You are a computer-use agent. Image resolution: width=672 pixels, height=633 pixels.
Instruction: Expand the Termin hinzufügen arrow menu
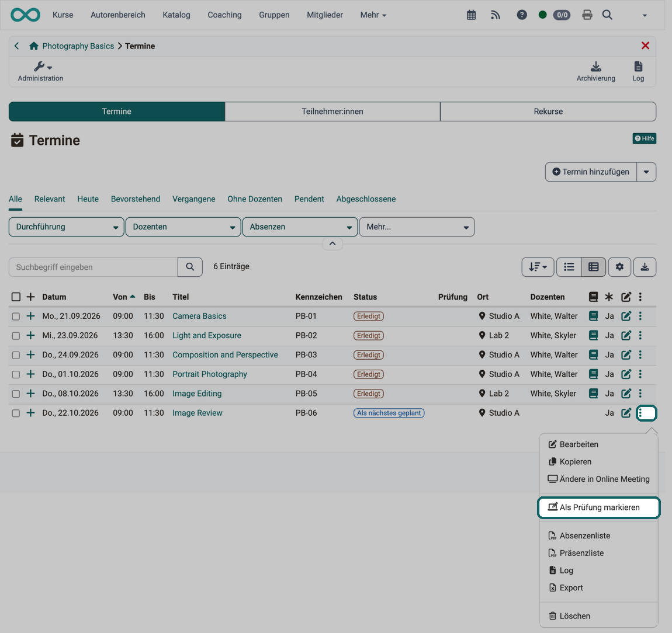coord(646,172)
